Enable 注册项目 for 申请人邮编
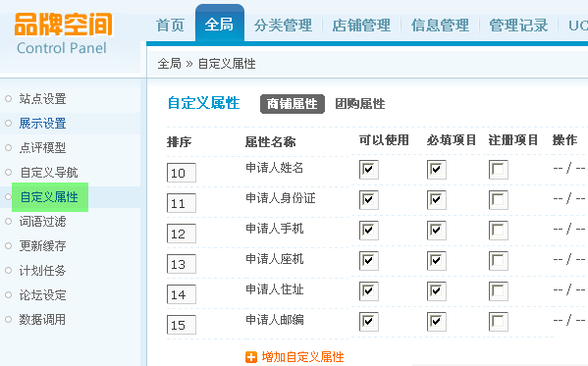This screenshot has height=366, width=588. [x=499, y=322]
